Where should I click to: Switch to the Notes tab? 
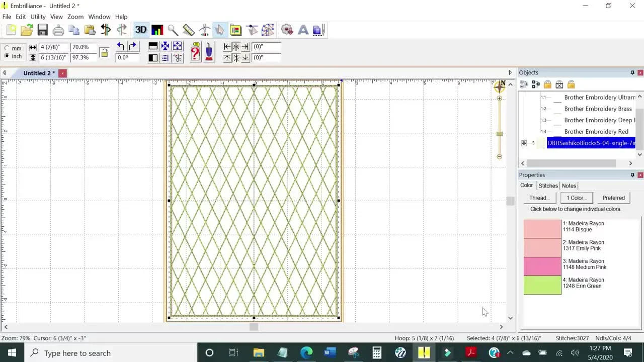pos(569,186)
